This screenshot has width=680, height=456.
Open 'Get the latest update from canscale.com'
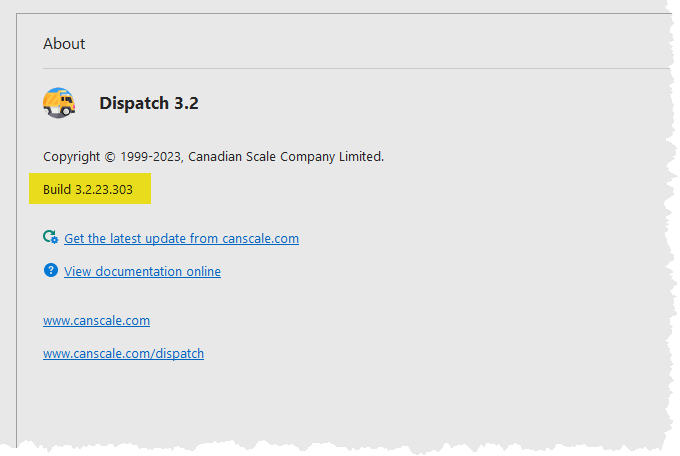(x=181, y=238)
